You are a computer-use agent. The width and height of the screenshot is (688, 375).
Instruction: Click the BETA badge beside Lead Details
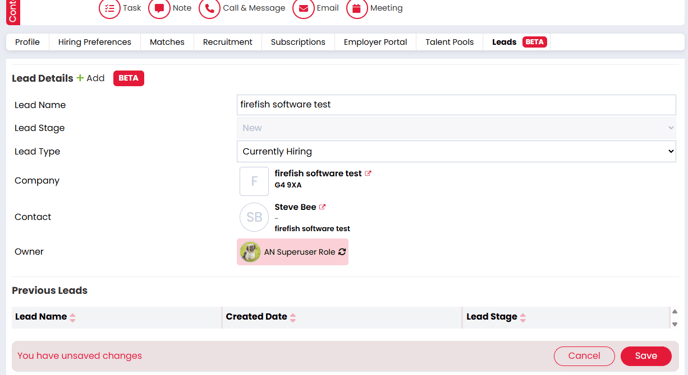coord(129,78)
